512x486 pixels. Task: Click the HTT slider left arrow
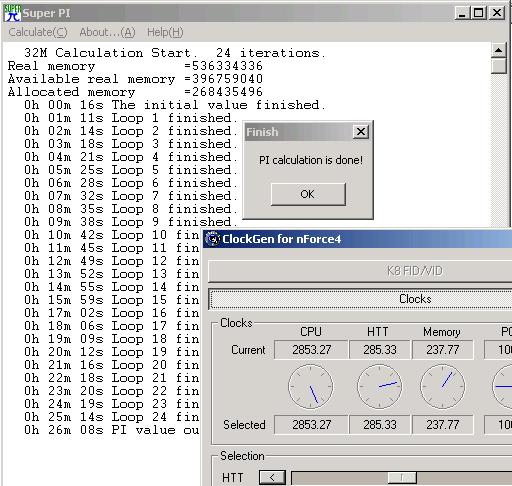272,478
